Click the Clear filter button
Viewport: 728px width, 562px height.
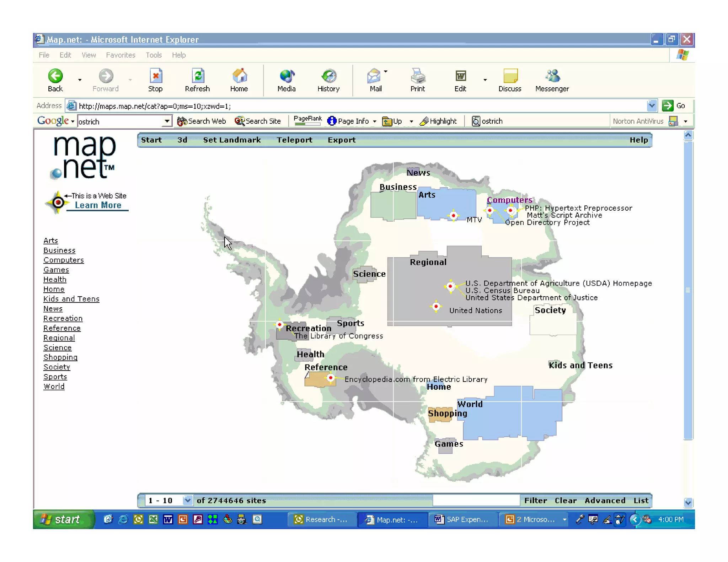click(566, 500)
